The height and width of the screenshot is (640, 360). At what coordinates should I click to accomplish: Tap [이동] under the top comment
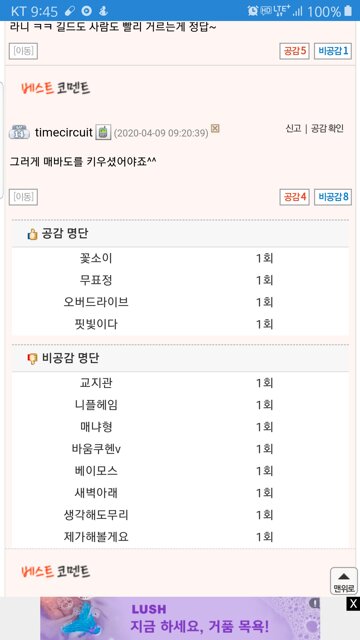23,51
